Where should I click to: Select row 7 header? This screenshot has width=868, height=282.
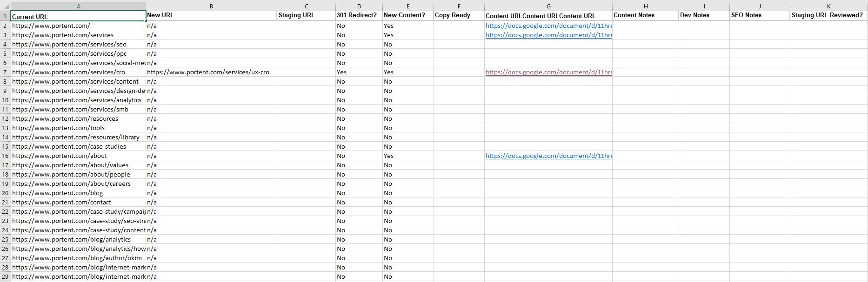[x=5, y=72]
